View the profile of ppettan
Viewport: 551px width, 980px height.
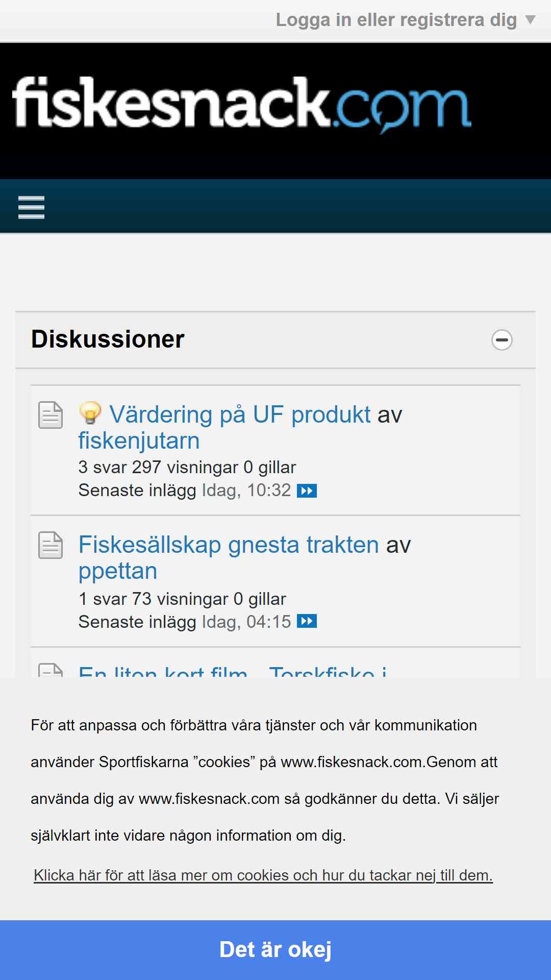point(118,571)
